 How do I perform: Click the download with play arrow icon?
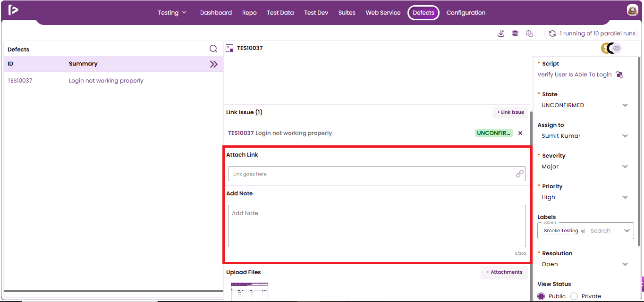(x=501, y=34)
